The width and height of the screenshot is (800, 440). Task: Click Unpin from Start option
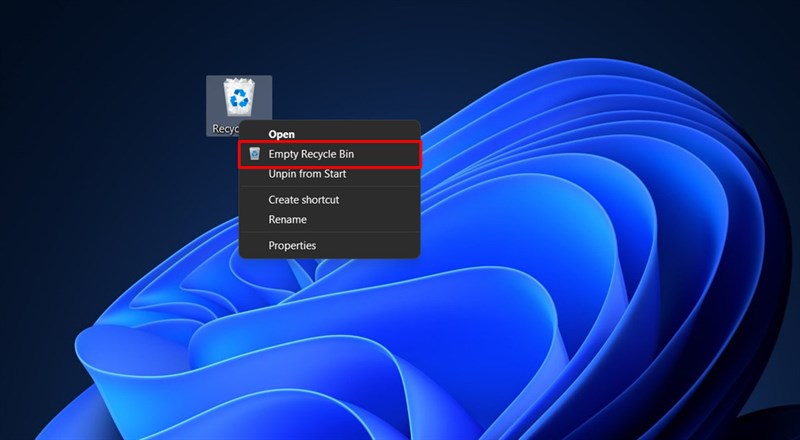point(307,174)
